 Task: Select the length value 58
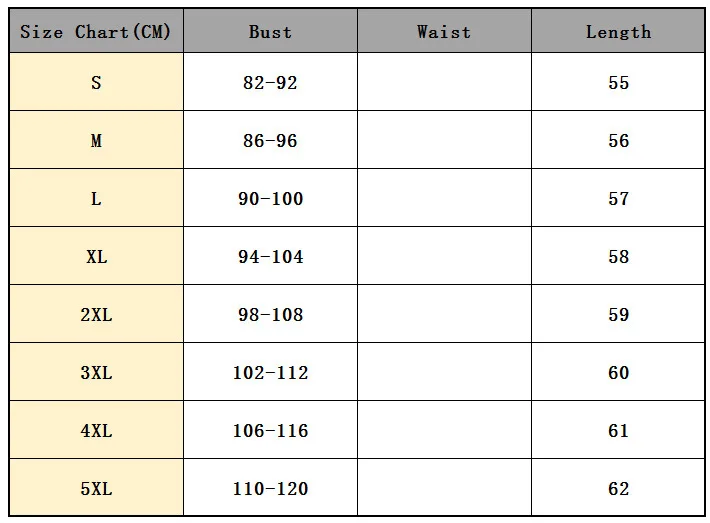(x=618, y=257)
